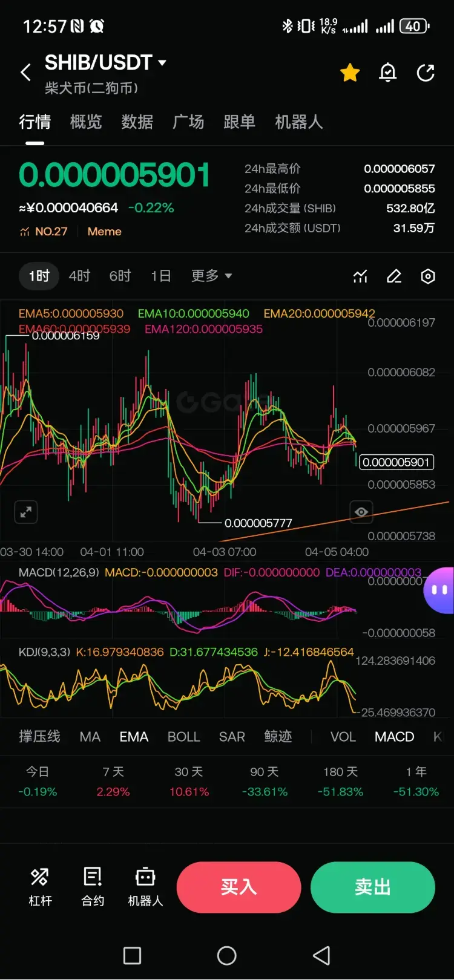Switch to the 行情 tab
Viewport: 454px width, 980px height.
(35, 122)
